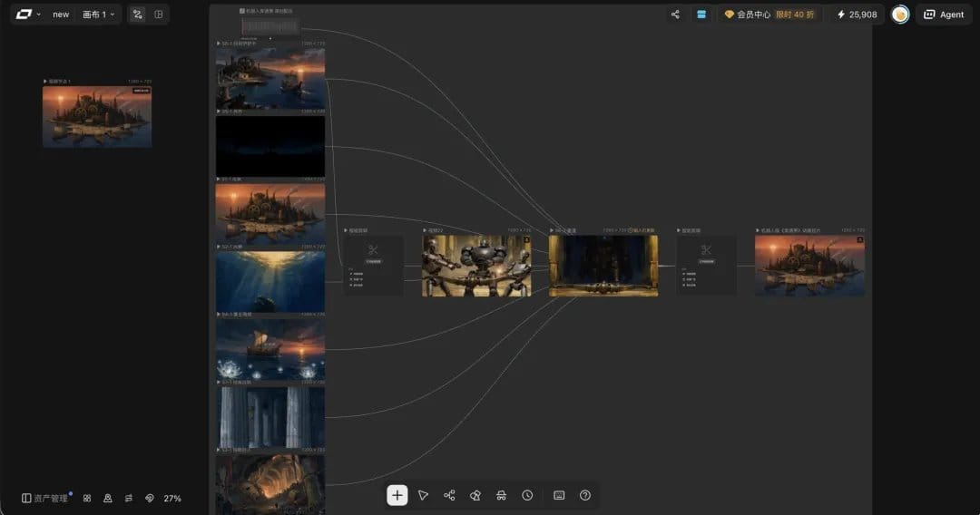
Task: Open the app logo menu
Action: point(28,14)
